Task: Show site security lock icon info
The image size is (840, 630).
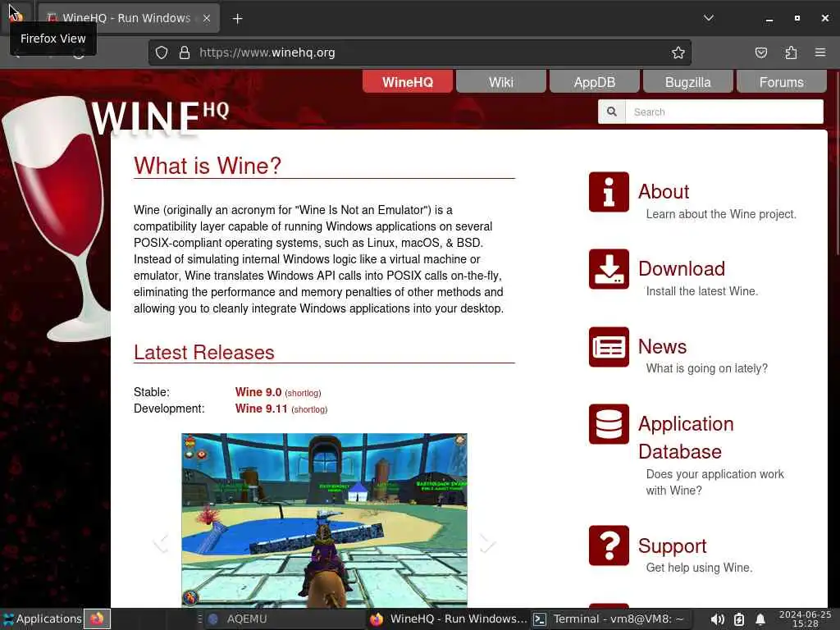Action: click(185, 52)
